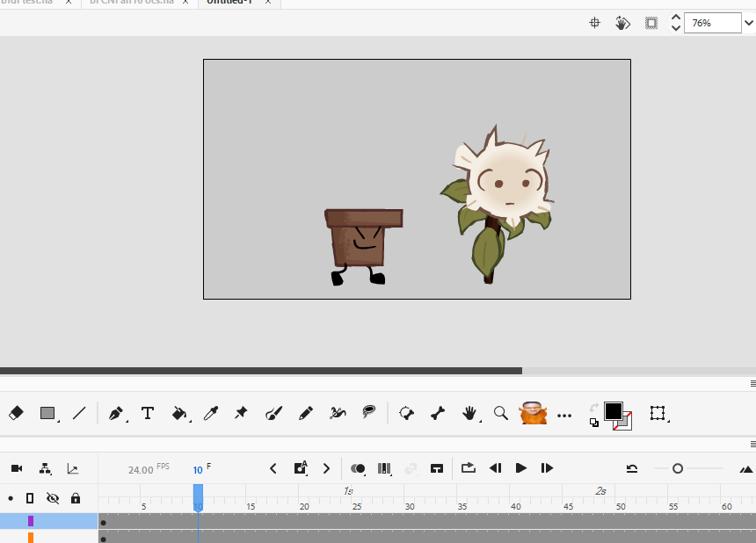Go to the previous keyframe
This screenshot has height=543, width=756.
(273, 468)
